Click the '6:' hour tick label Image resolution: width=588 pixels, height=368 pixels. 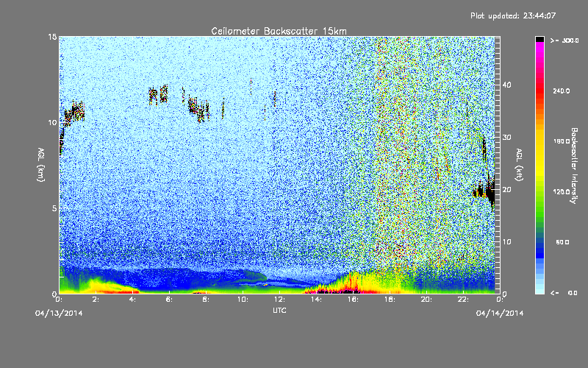coord(170,300)
